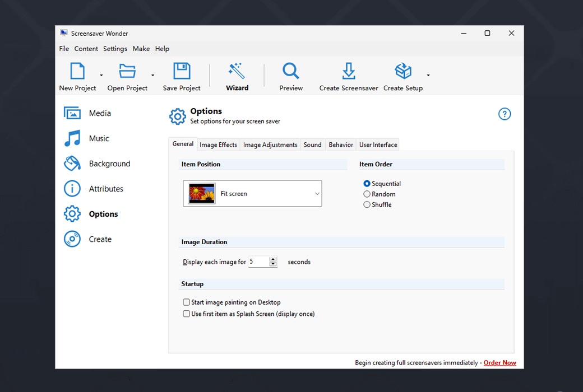This screenshot has height=392, width=583.
Task: Expand the New Project dropdown arrow
Action: click(x=101, y=76)
